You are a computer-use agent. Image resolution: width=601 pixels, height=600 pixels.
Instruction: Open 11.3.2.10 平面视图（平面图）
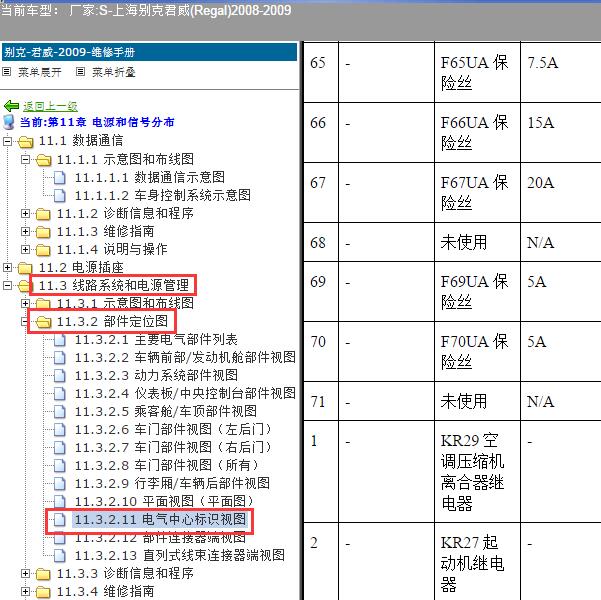pos(165,501)
